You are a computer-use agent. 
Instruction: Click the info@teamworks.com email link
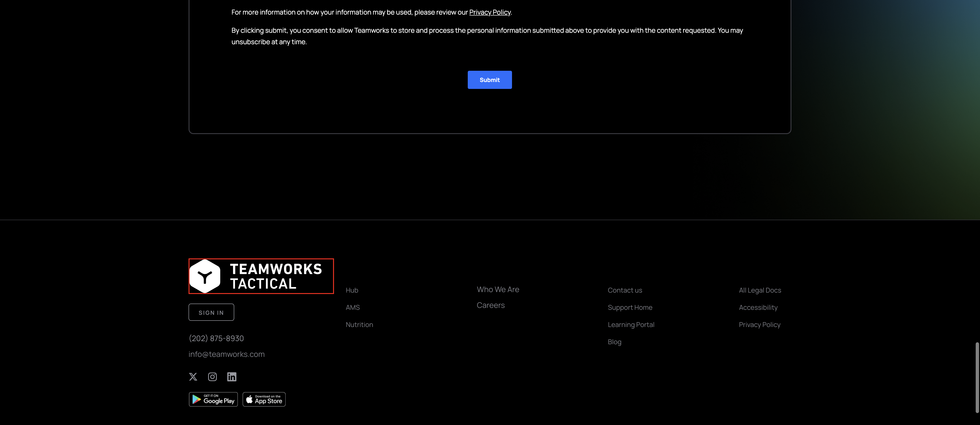pyautogui.click(x=226, y=354)
